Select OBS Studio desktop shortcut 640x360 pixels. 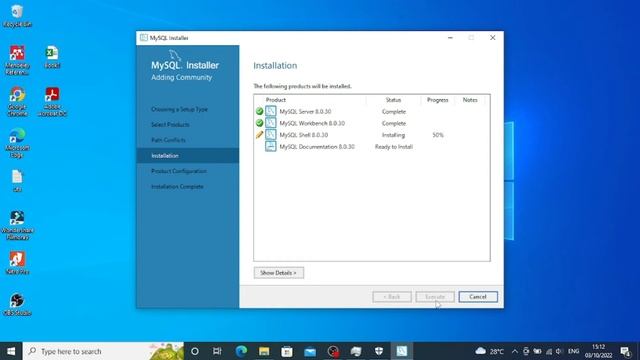17,304
